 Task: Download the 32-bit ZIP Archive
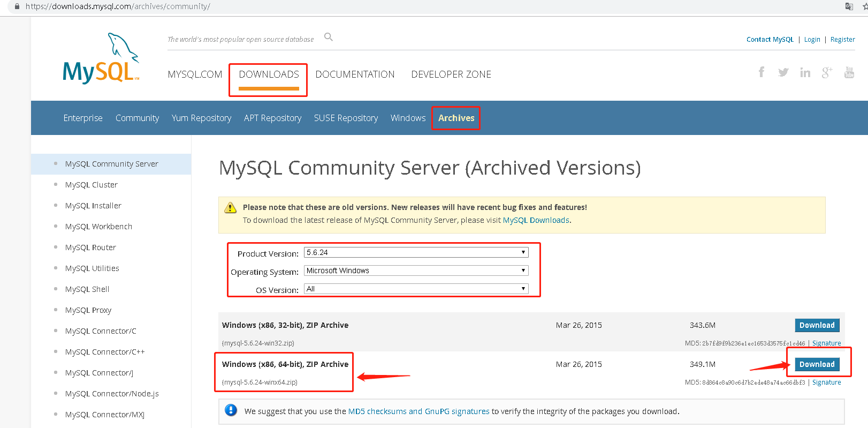tap(817, 325)
